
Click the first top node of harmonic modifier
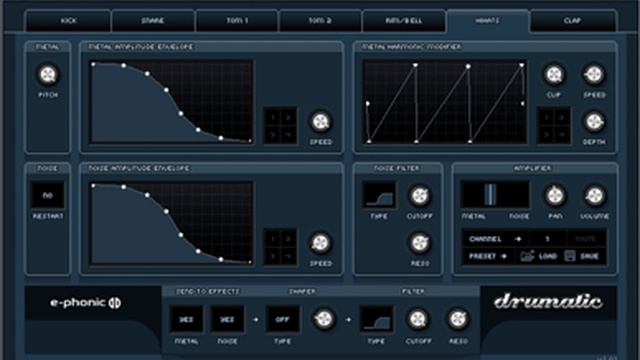pyautogui.click(x=415, y=65)
